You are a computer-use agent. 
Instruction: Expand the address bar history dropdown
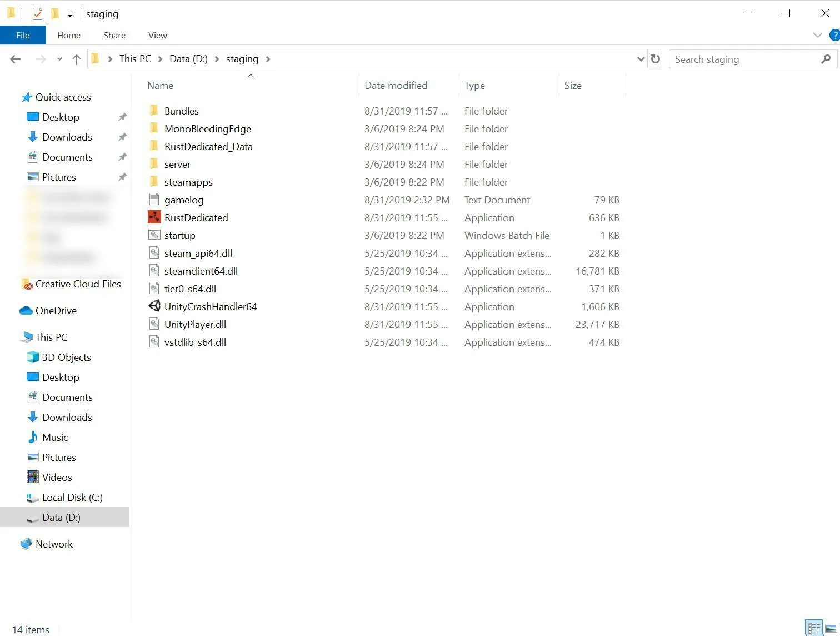click(641, 59)
